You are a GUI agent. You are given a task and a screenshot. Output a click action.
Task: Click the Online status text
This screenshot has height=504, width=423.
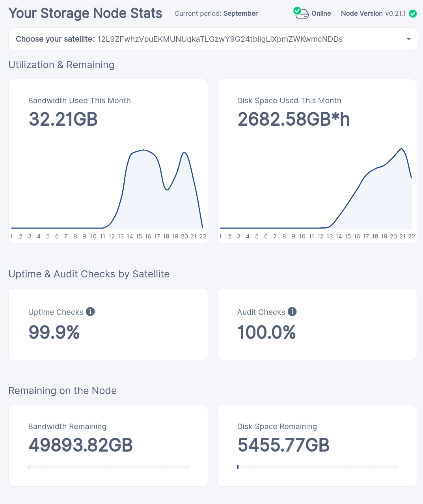pyautogui.click(x=321, y=13)
